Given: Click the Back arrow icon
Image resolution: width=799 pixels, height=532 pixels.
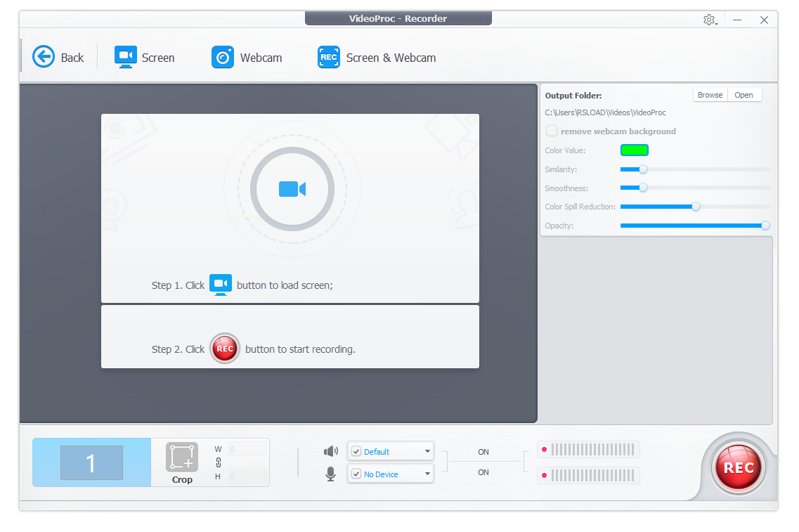Looking at the screenshot, I should (44, 56).
